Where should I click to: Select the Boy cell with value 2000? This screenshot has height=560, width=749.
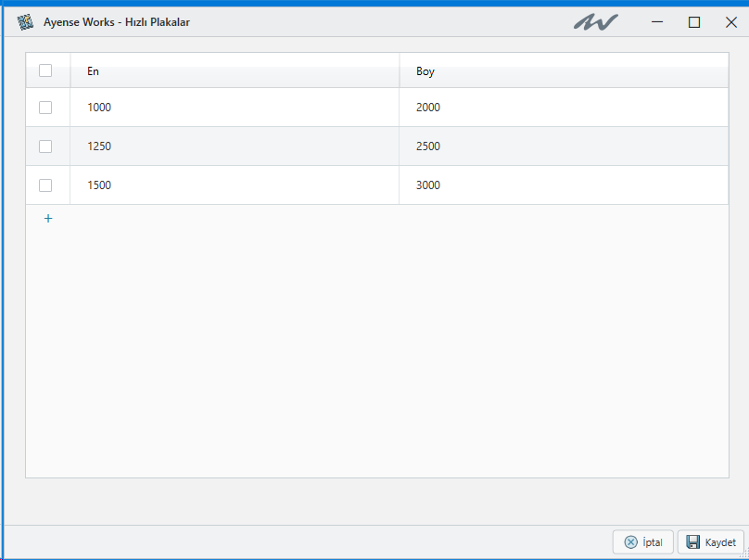point(564,108)
